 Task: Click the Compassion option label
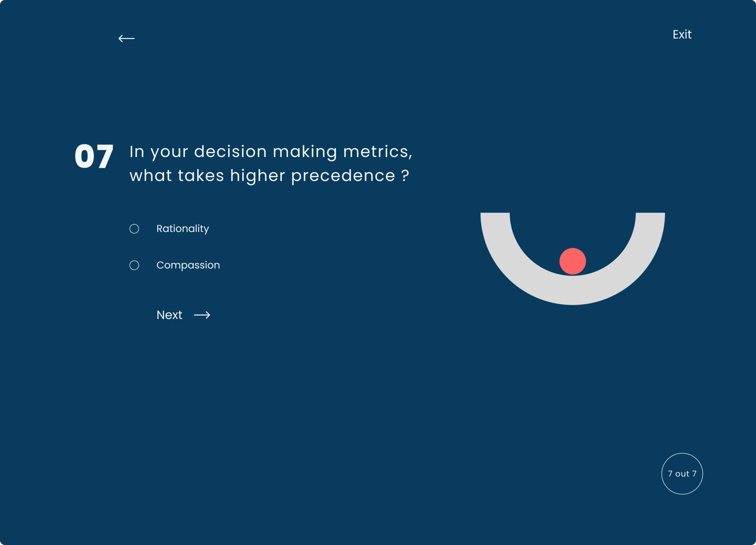pos(188,265)
